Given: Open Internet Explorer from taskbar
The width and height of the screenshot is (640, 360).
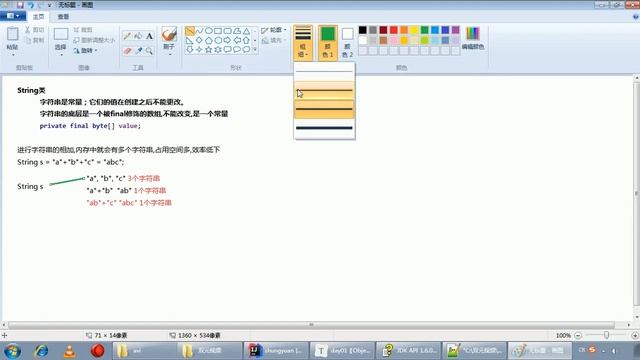Looking at the screenshot, I should pyautogui.click(x=41, y=351).
